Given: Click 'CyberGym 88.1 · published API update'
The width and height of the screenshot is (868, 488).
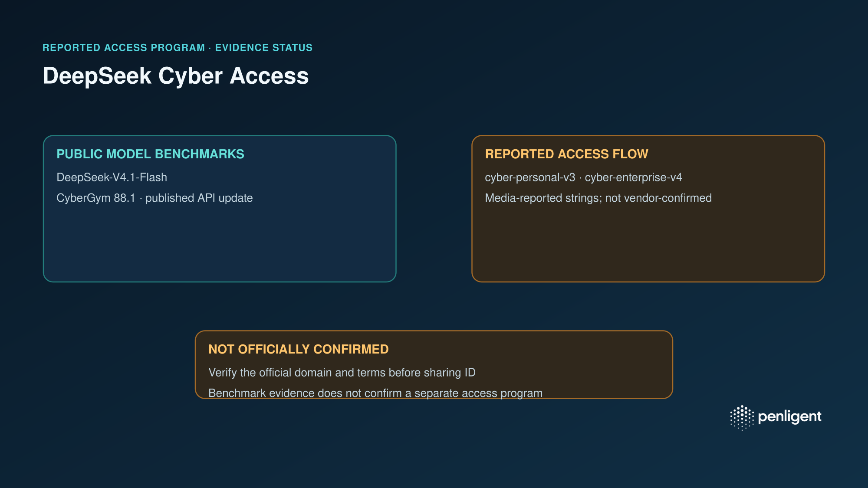Looking at the screenshot, I should (155, 198).
